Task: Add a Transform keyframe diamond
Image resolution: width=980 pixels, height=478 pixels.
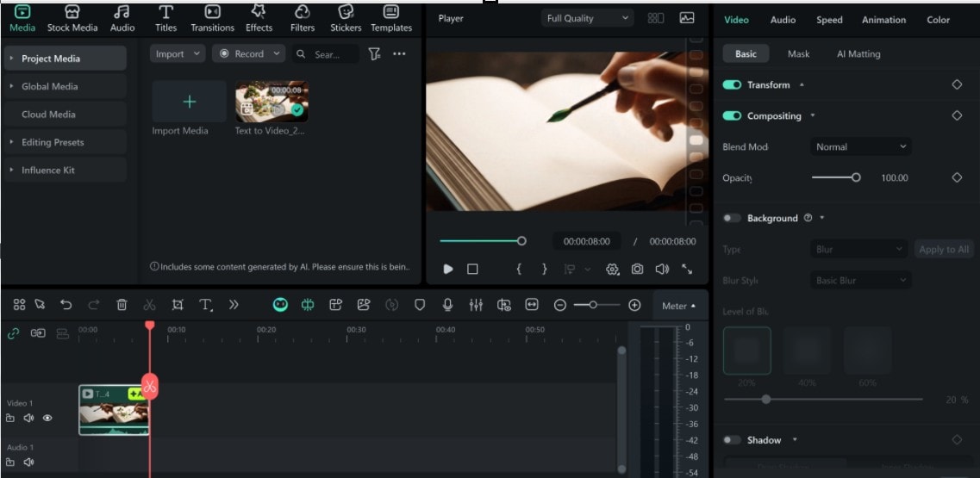Action: [957, 84]
